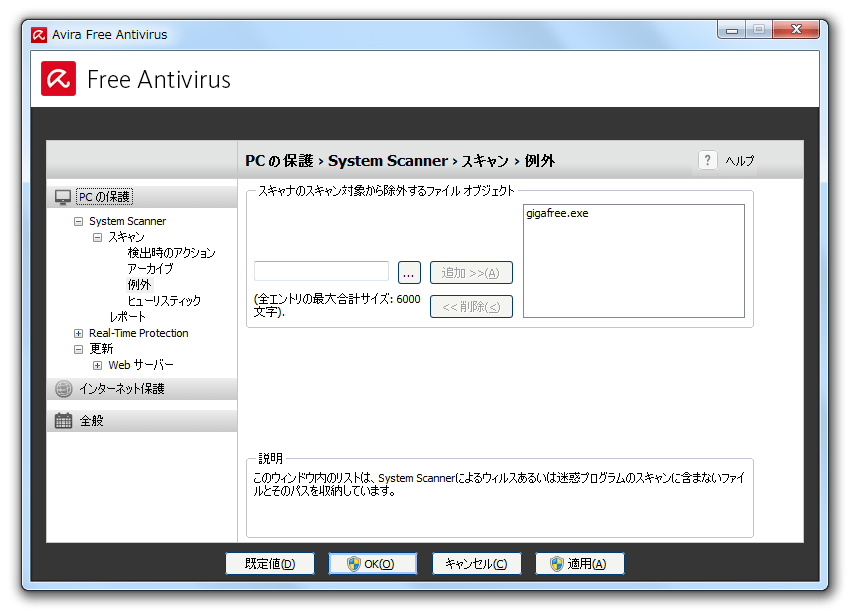Select 例外 in the tree

(139, 284)
